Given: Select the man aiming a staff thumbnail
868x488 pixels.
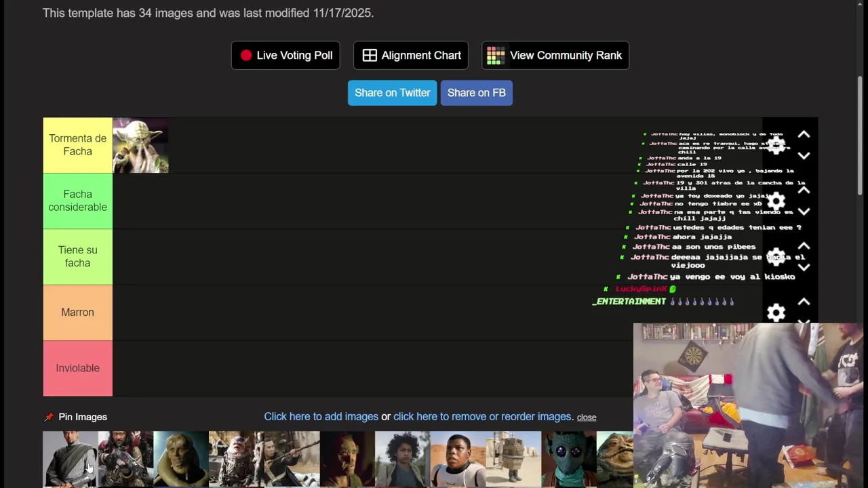Looking at the screenshot, I should [292, 459].
